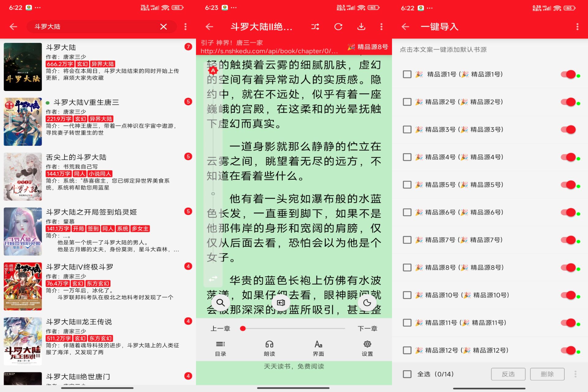Check the 全选 select-all checkbox
The width and height of the screenshot is (588, 392).
[x=407, y=374]
